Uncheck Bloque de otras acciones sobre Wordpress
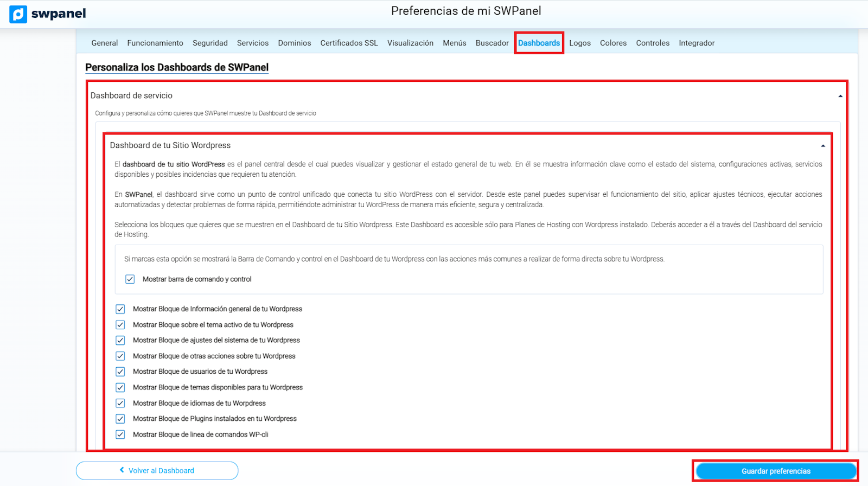Image resolution: width=868 pixels, height=486 pixels. coord(120,356)
